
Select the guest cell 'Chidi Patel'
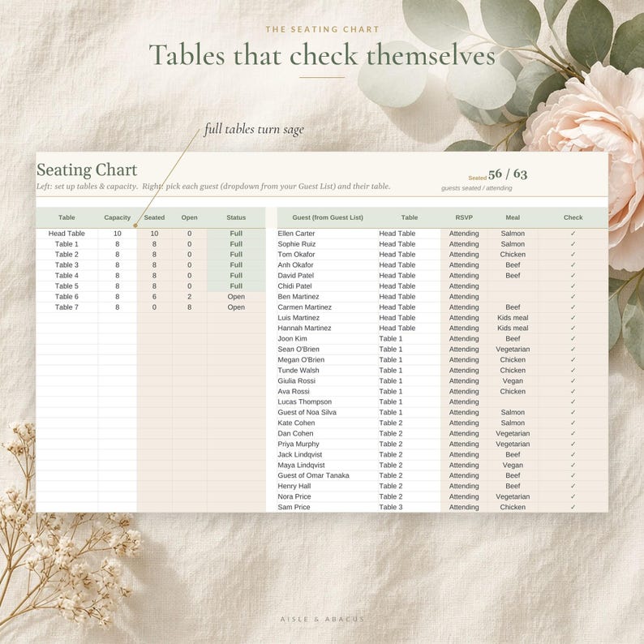pos(328,286)
